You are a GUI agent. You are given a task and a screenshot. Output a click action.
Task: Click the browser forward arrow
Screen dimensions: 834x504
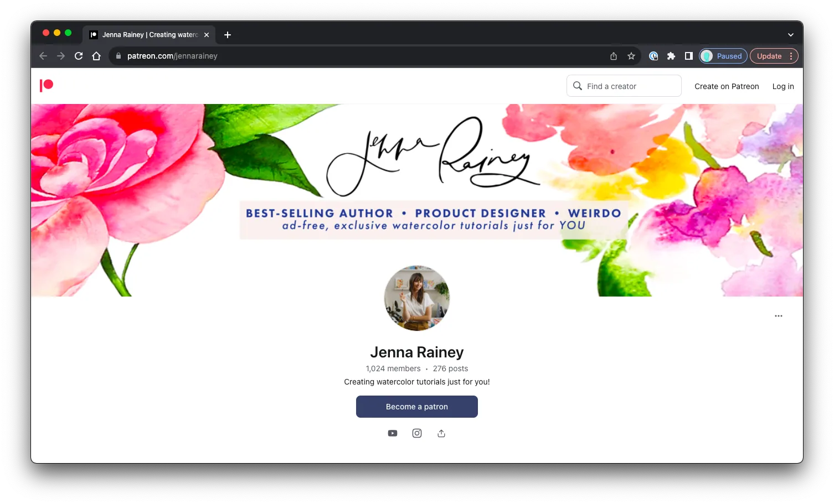(x=61, y=56)
